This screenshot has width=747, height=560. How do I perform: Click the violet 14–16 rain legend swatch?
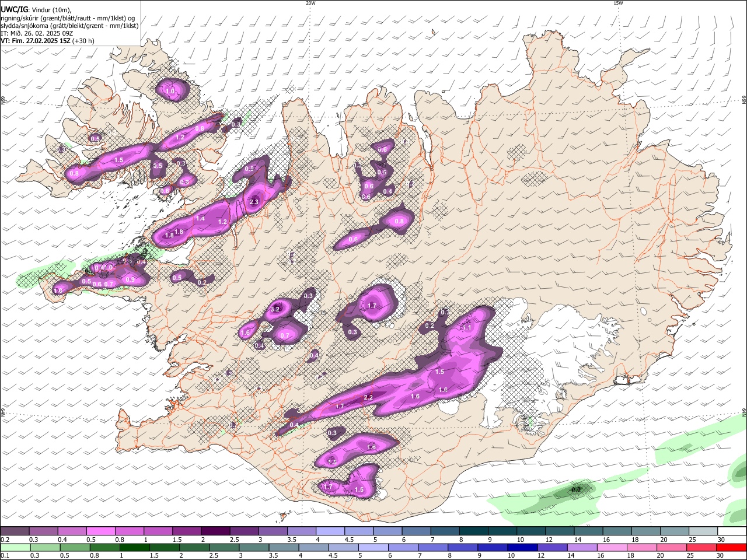(x=582, y=547)
